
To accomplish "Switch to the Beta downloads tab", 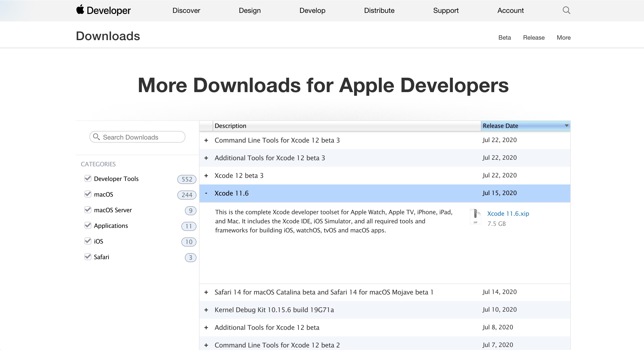I will 504,38.
